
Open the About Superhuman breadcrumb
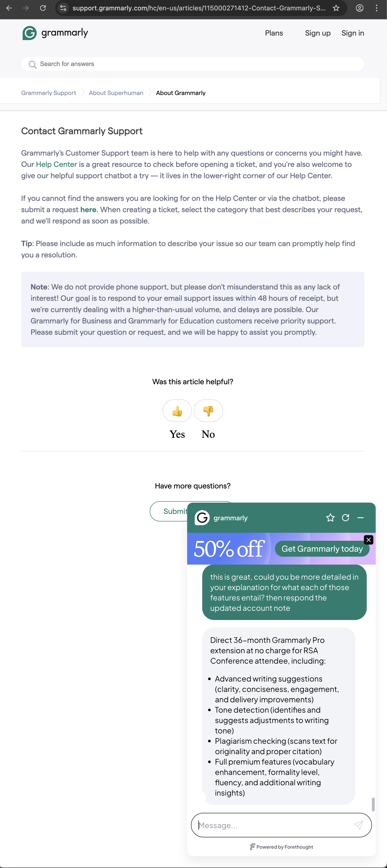115,93
